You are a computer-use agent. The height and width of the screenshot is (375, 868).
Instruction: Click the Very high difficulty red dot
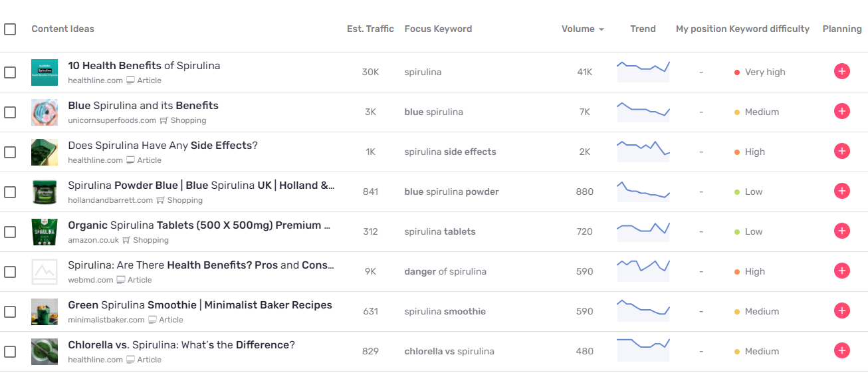(737, 72)
